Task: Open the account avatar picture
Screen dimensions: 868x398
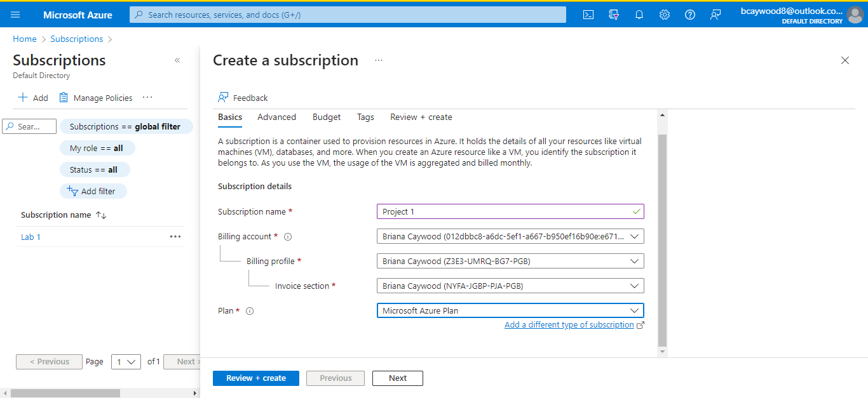Action: (855, 15)
